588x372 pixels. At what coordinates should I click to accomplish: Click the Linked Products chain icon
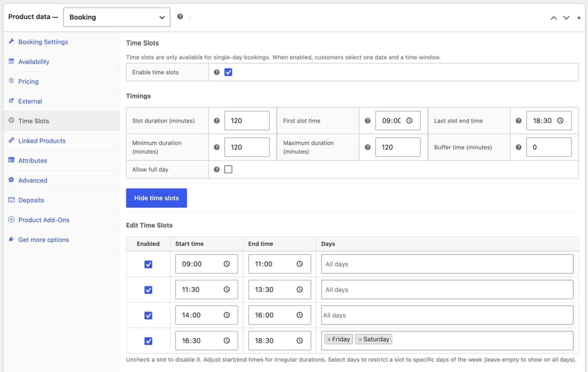tap(11, 140)
